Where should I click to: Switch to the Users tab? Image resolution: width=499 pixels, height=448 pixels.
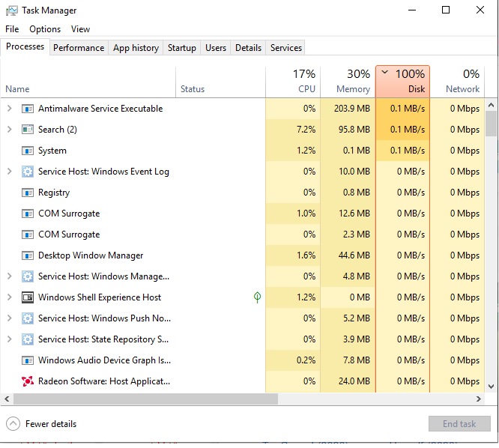point(216,48)
